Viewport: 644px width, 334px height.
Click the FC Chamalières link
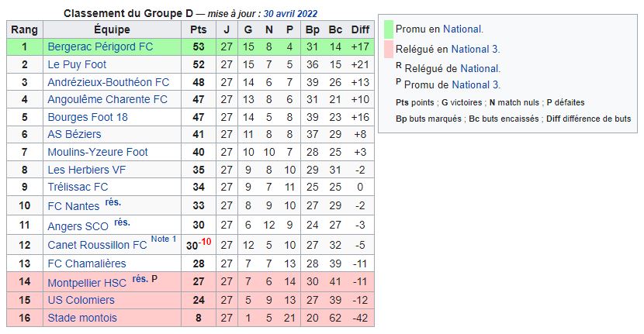pos(87,263)
